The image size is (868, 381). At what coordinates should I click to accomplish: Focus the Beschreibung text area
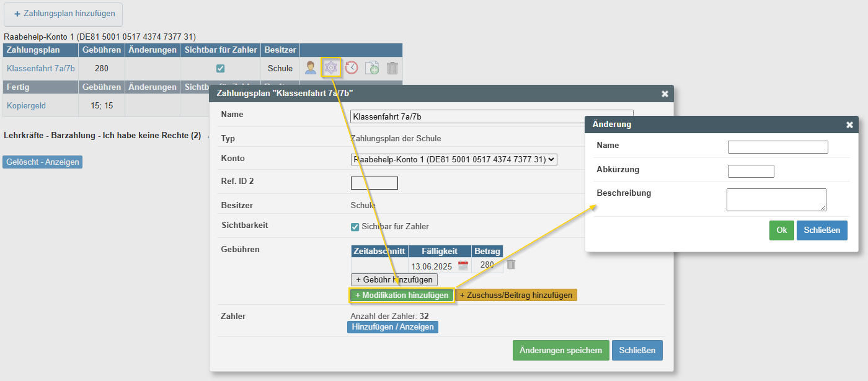(776, 199)
